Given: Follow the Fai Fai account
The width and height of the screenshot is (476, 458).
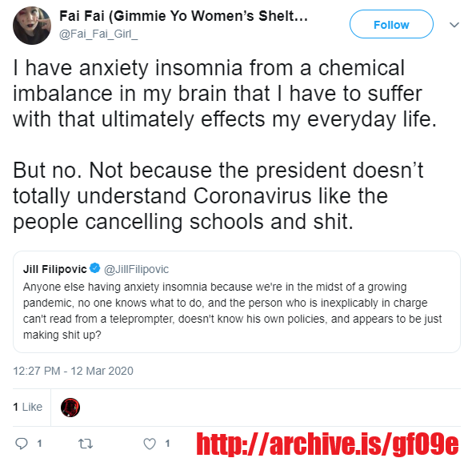Looking at the screenshot, I should [x=391, y=24].
